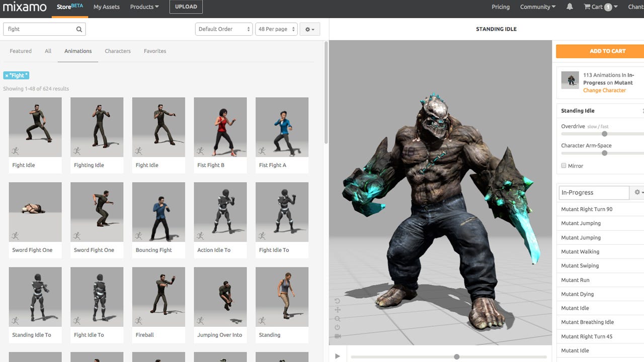This screenshot has width=644, height=362.
Task: Click the power icon in viewer tools
Action: point(337,327)
